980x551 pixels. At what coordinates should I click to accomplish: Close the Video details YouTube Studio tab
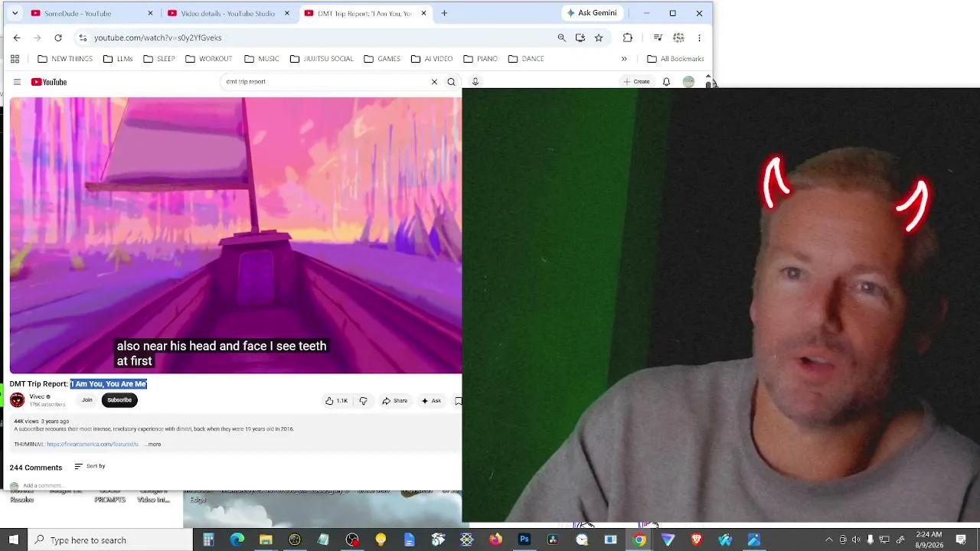[x=286, y=13]
